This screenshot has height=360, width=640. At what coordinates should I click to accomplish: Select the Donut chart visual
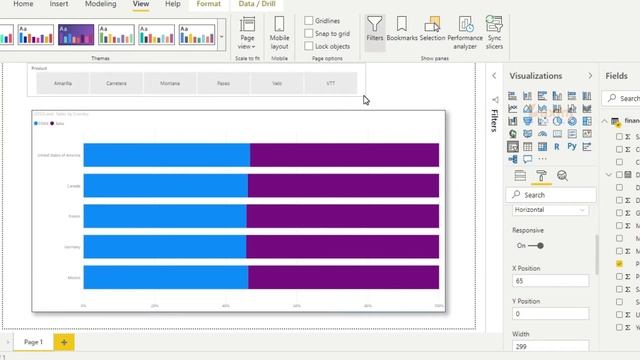(572, 121)
